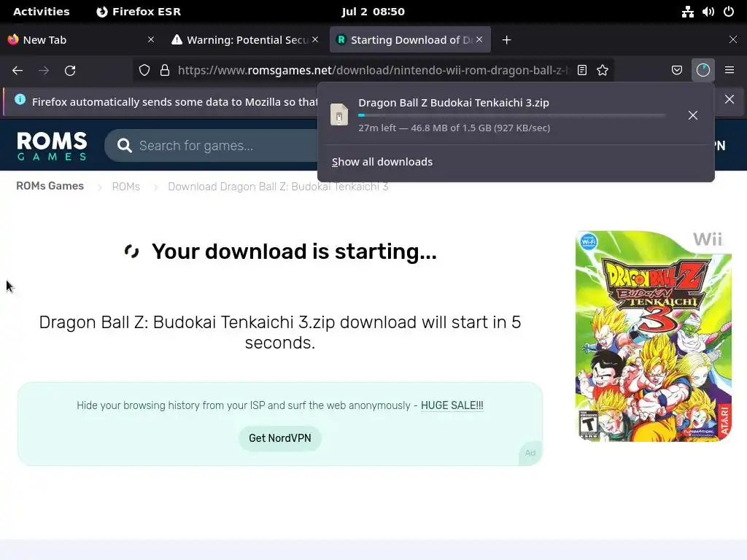This screenshot has width=747, height=560.
Task: Open the Firefox hamburger menu
Action: coord(729,71)
